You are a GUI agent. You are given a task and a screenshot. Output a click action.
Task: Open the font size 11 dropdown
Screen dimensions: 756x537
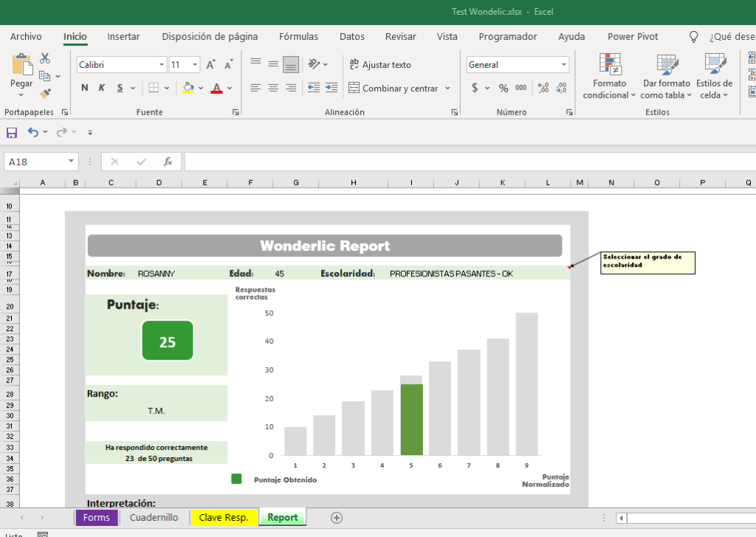(195, 65)
